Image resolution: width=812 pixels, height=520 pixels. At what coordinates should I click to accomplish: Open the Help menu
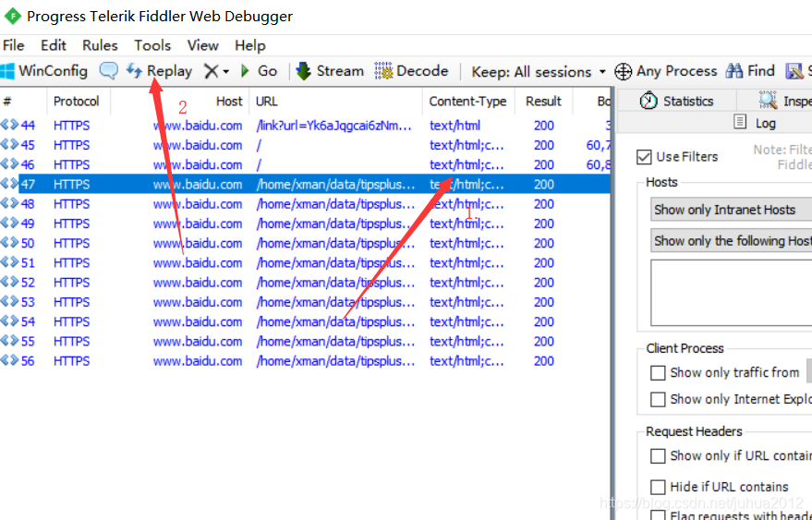click(250, 45)
